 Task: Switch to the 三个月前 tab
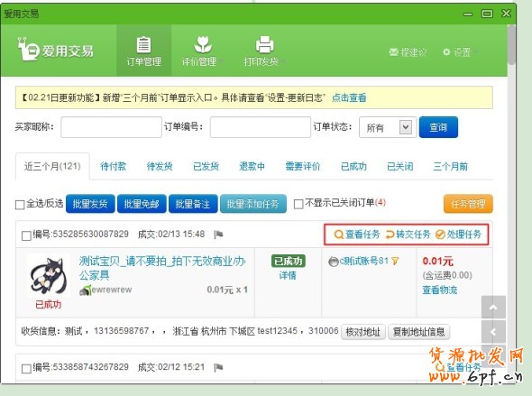click(x=450, y=166)
